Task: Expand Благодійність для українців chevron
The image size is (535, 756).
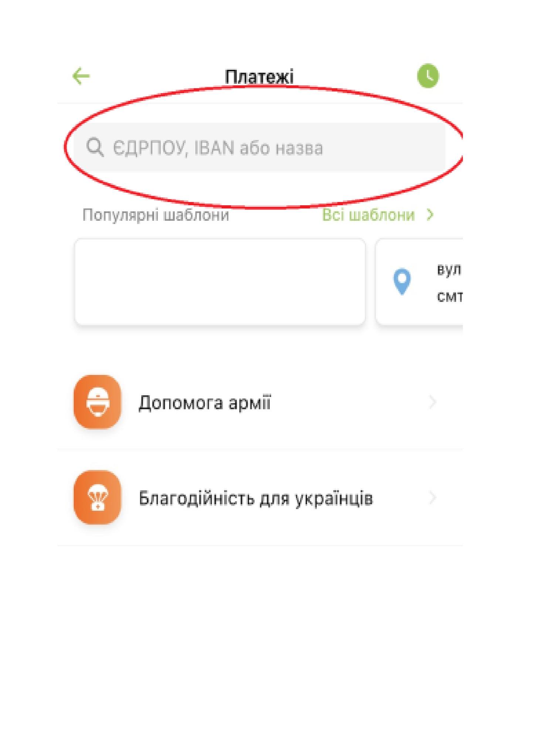Action: tap(432, 498)
